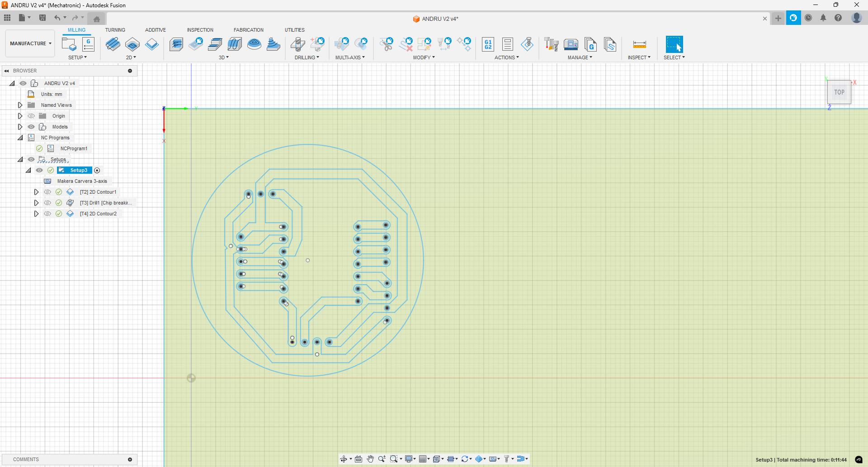This screenshot has height=467, width=868.
Task: Select Makera Carvera 3-axis machine
Action: click(82, 181)
